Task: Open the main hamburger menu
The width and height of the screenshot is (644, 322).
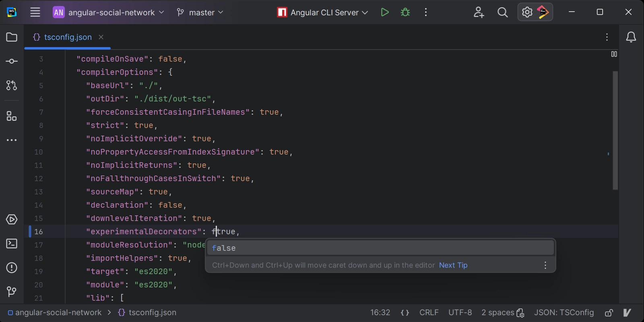Action: (x=35, y=12)
